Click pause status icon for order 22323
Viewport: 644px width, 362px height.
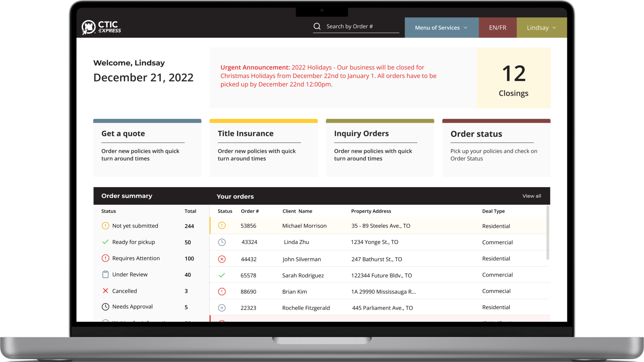point(222,308)
